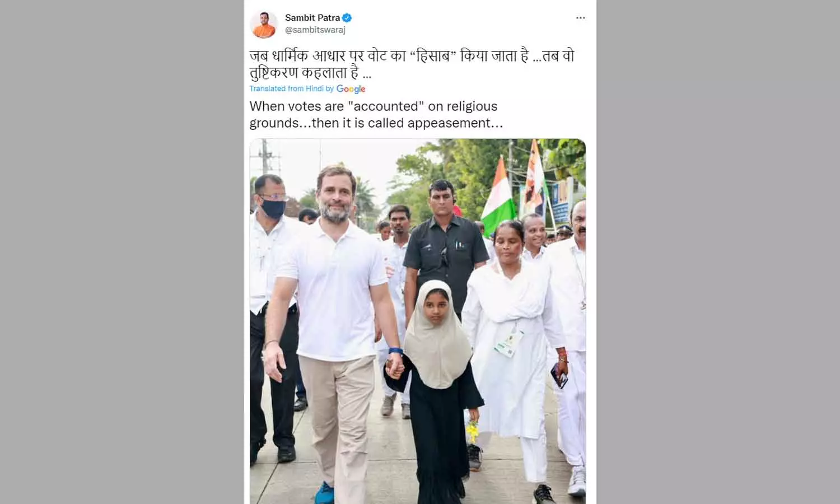Click the blue verified badge

pos(347,18)
